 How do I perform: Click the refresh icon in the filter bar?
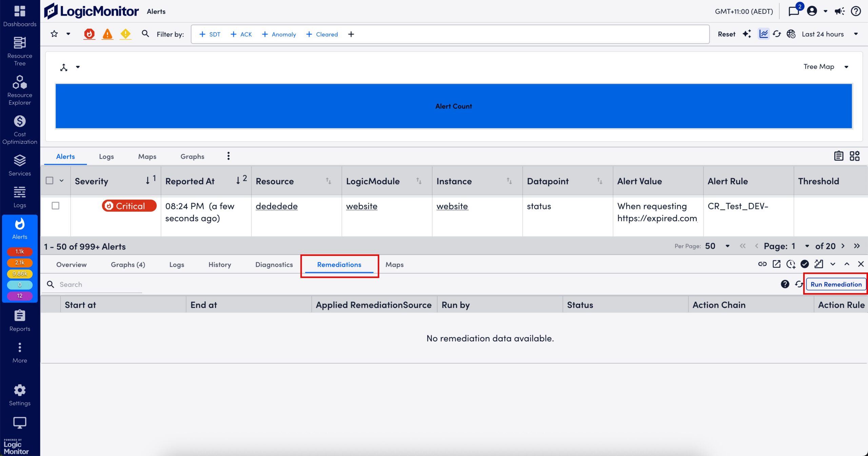point(777,34)
